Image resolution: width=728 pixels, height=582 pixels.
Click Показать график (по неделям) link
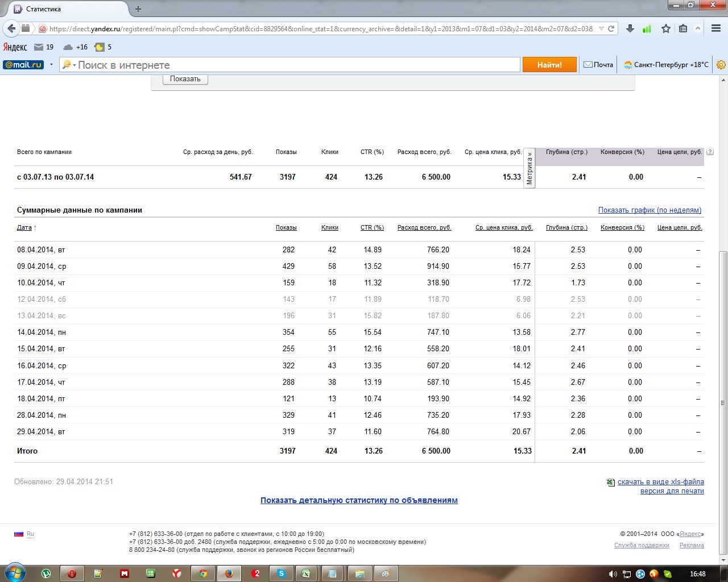[x=650, y=210]
